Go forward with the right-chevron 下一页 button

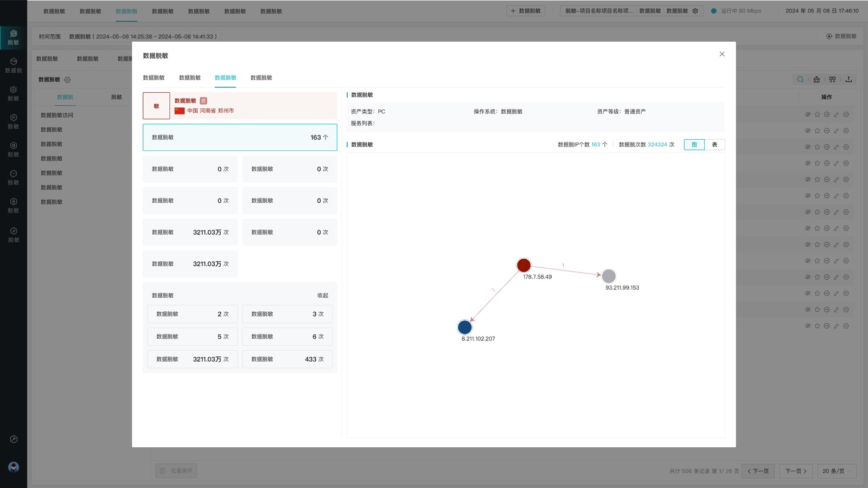point(796,471)
